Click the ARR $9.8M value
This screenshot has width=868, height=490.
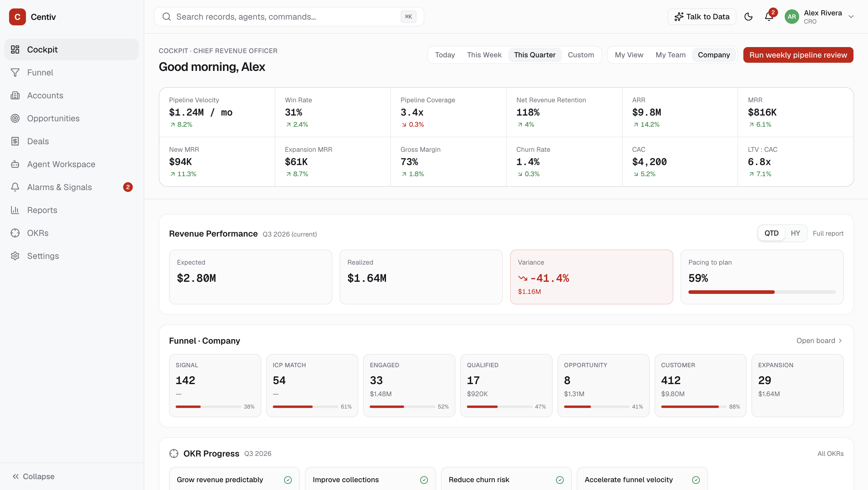[646, 112]
